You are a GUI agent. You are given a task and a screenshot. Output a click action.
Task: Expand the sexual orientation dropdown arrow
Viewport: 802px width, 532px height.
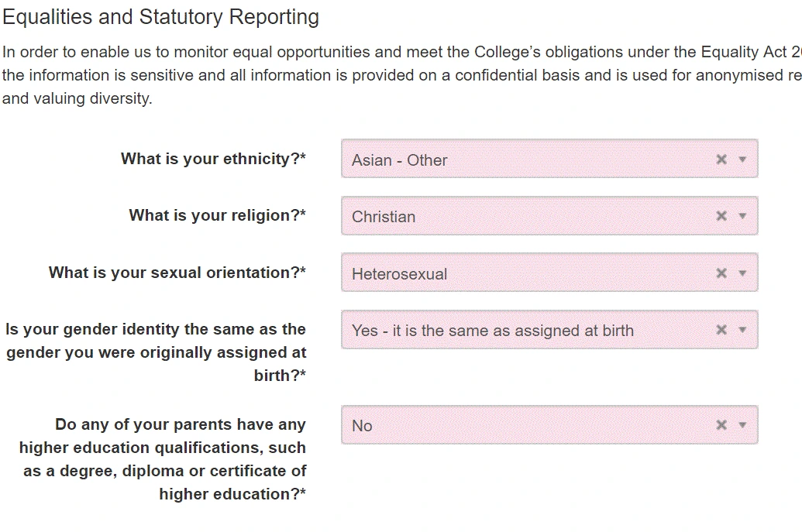742,273
